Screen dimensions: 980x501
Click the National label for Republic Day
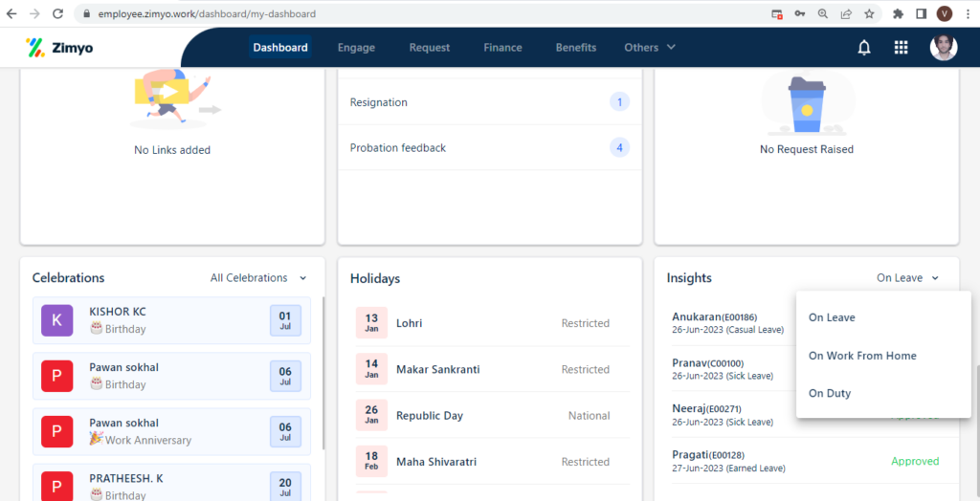pos(589,415)
